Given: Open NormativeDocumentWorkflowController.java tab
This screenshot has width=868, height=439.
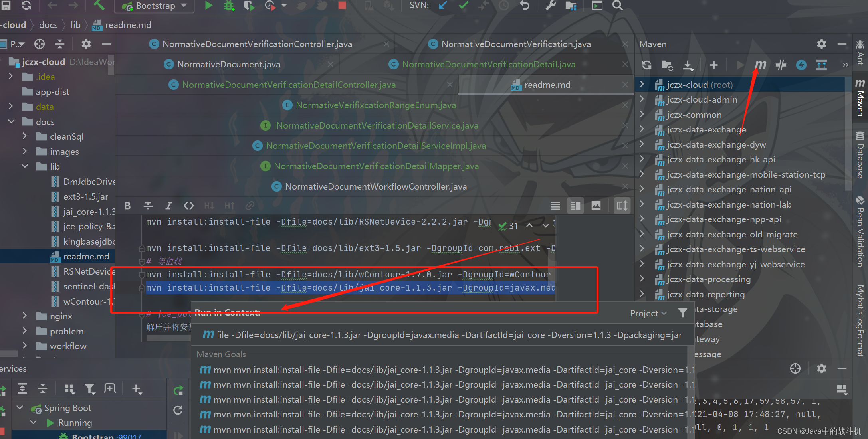Looking at the screenshot, I should click(x=375, y=186).
